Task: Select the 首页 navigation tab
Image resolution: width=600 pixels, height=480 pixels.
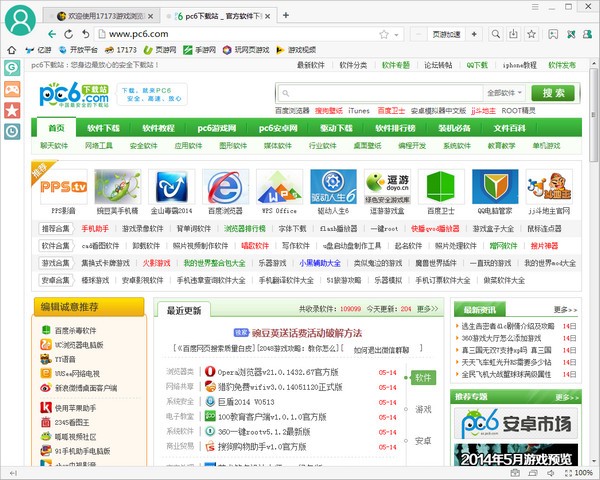Action: pos(56,128)
